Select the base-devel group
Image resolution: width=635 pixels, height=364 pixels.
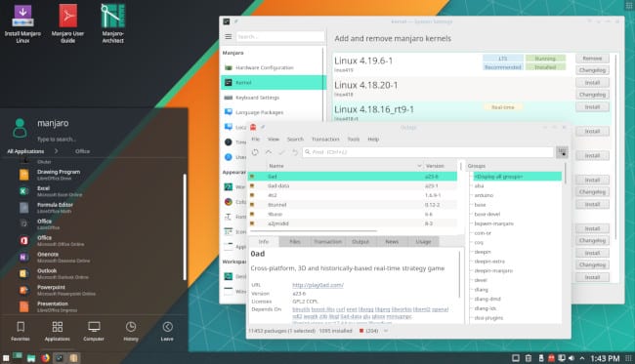(487, 214)
